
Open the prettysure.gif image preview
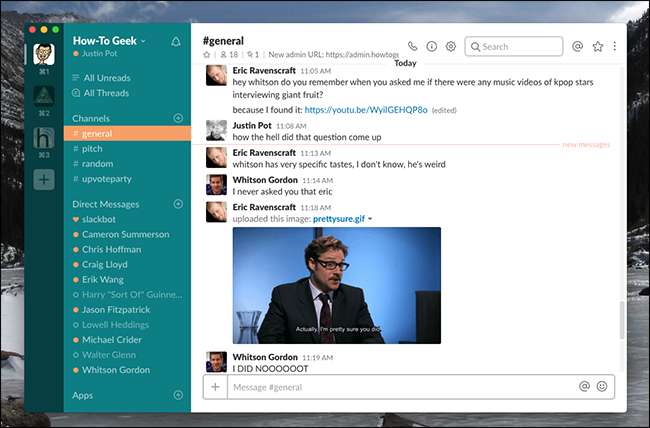[x=337, y=285]
